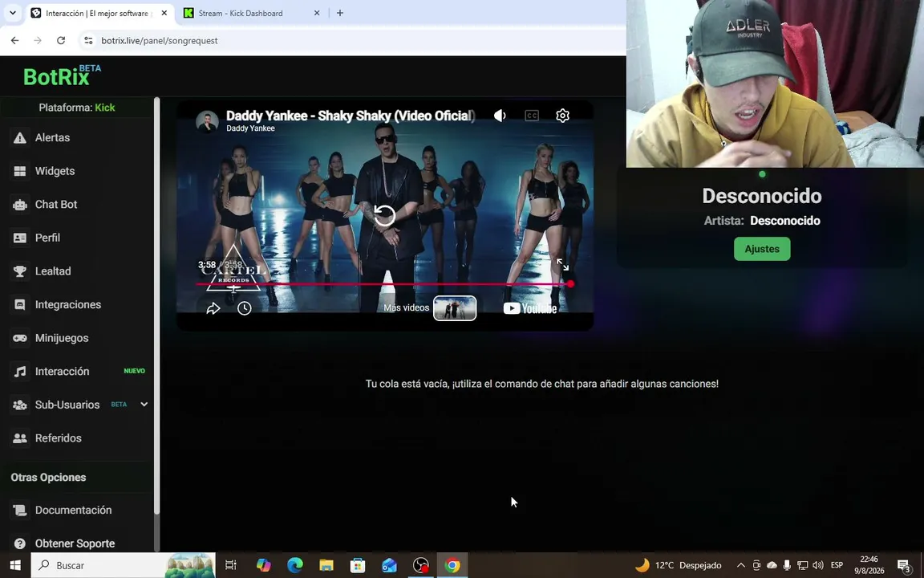Replay the Shaky Shaky video
Image resolution: width=924 pixels, height=578 pixels.
pos(385,215)
